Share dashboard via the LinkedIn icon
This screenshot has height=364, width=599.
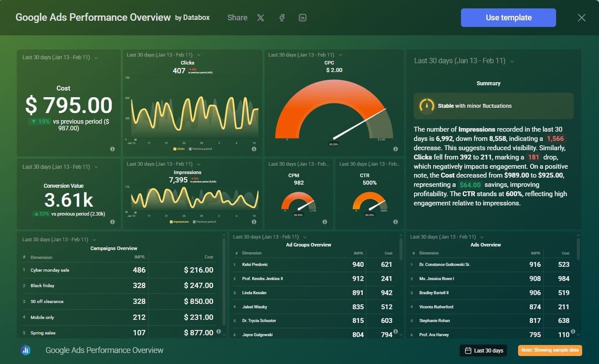302,17
